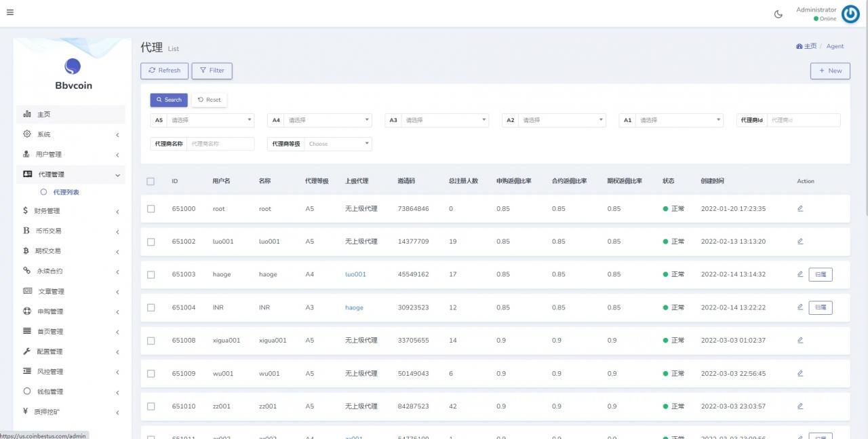This screenshot has width=868, height=439.
Task: Tick checkbox for row 651009 wu001
Action: point(151,374)
